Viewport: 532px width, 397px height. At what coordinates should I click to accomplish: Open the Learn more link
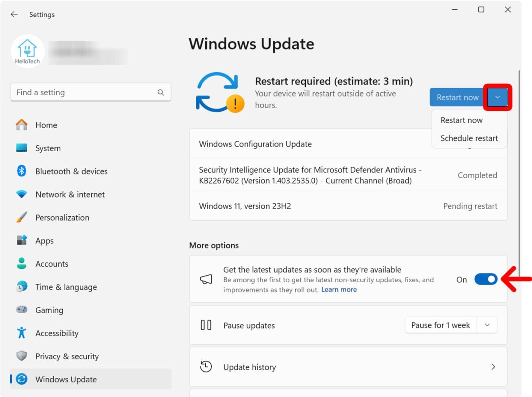click(x=339, y=289)
